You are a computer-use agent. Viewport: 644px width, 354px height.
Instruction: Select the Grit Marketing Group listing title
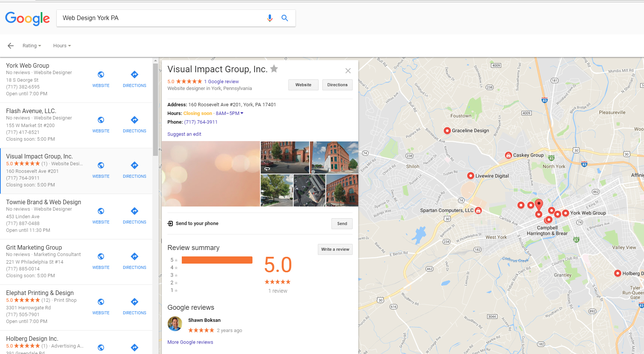(x=34, y=248)
